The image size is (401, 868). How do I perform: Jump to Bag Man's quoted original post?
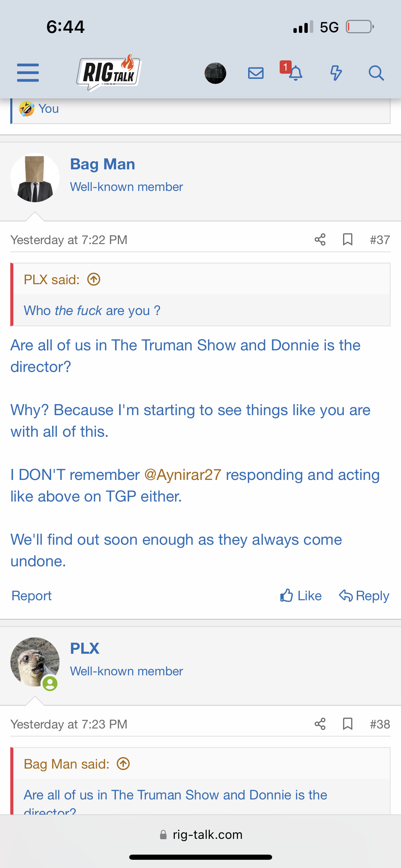point(123,764)
